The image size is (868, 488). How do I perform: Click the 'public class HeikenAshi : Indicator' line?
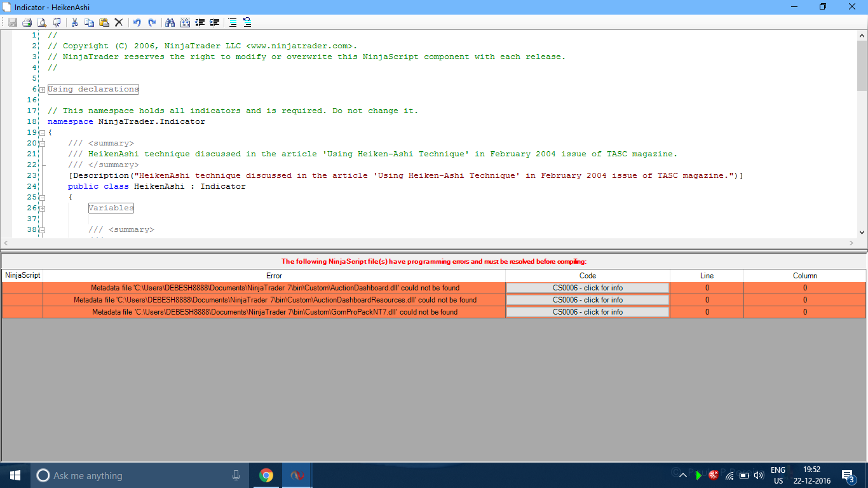tap(157, 186)
